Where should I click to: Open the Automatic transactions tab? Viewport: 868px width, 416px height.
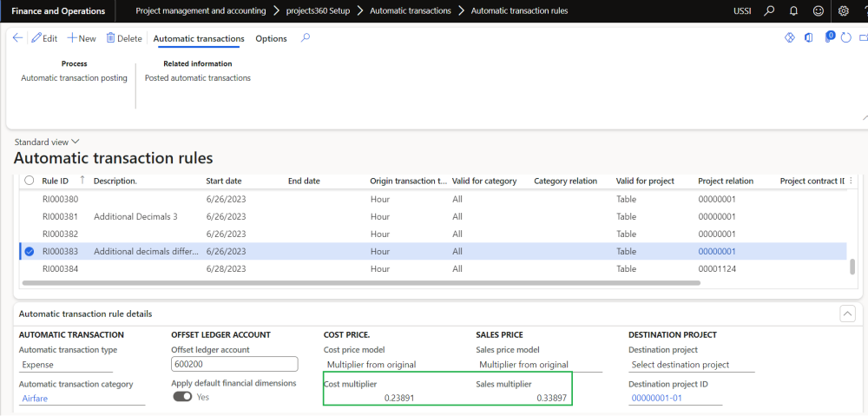coord(199,38)
